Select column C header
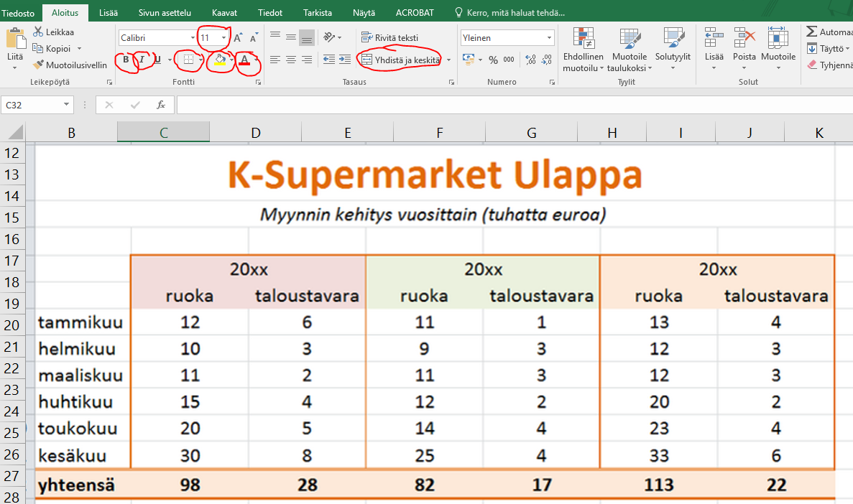This screenshot has width=853, height=504. 163,132
